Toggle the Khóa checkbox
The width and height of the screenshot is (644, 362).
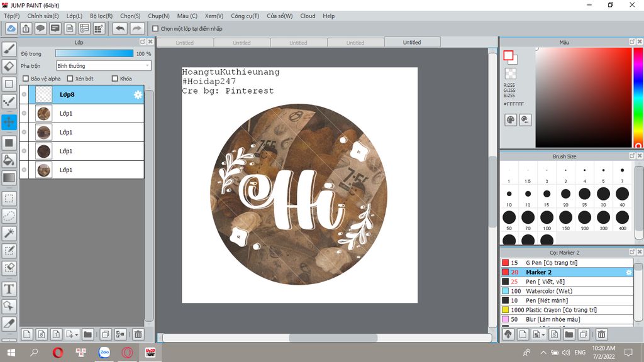tap(115, 79)
